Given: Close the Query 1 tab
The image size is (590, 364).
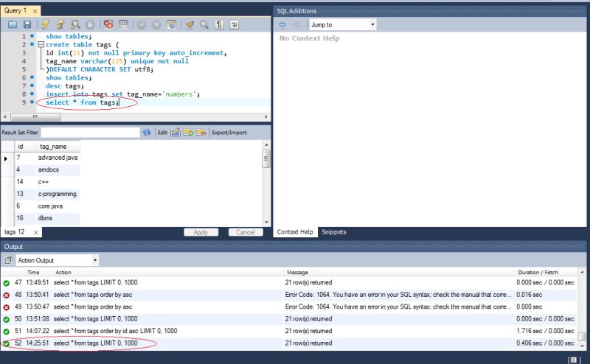Looking at the screenshot, I should tap(35, 11).
